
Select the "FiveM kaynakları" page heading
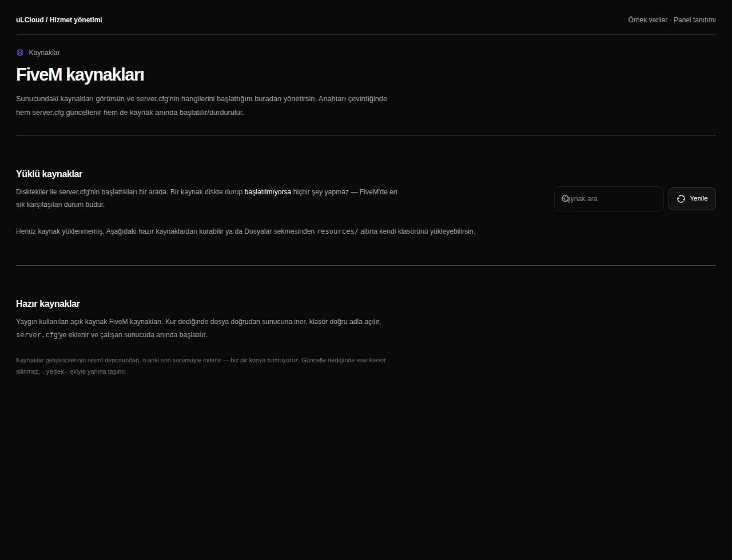pyautogui.click(x=80, y=75)
